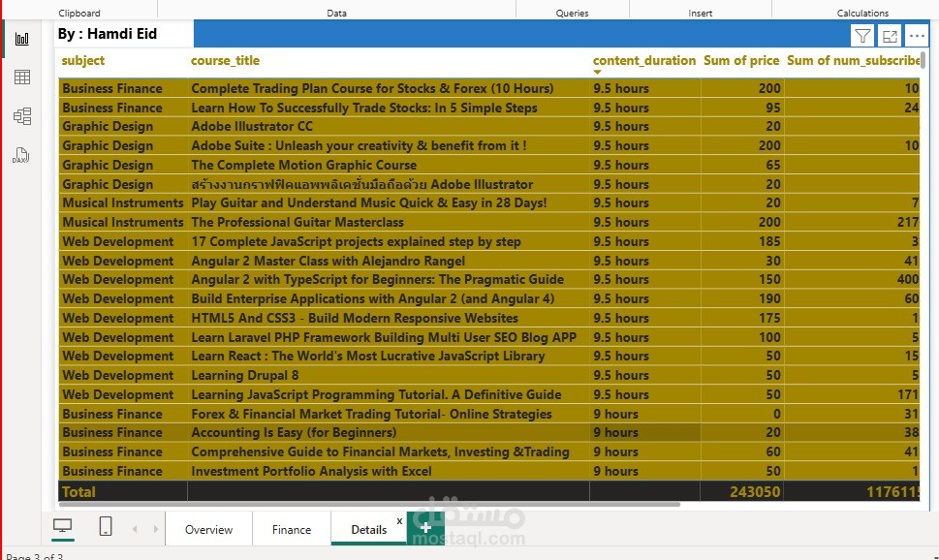Click Queries ribbon group label
This screenshot has height=560, width=939.
(x=572, y=13)
